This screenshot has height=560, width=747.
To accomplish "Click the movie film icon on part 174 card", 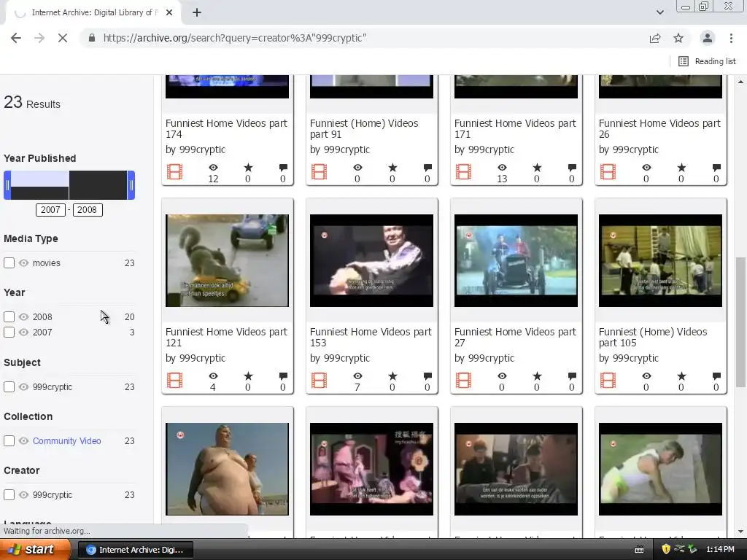I will tap(175, 171).
